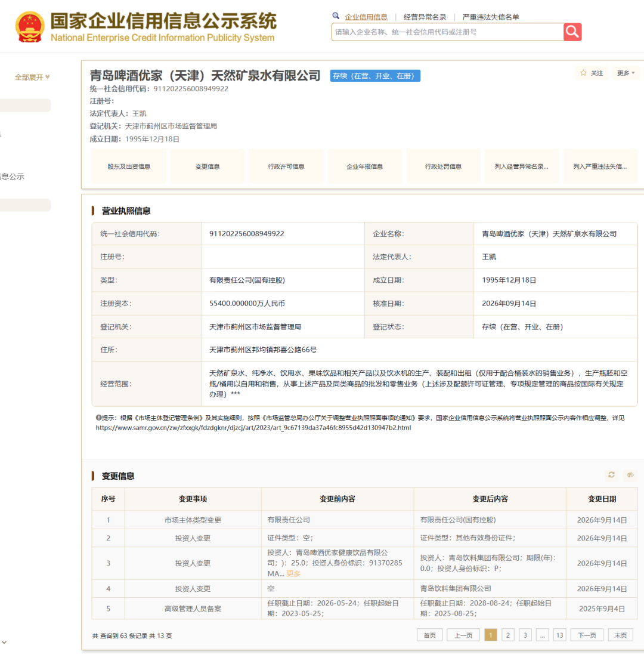
Task: Expand all sections via 全部展开
Action: click(x=32, y=77)
